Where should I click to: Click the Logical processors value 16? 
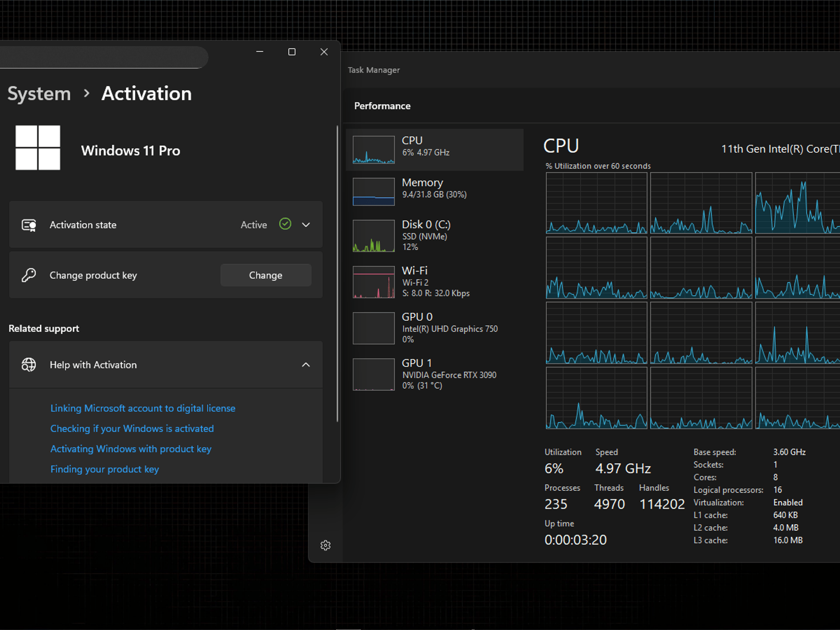(778, 490)
